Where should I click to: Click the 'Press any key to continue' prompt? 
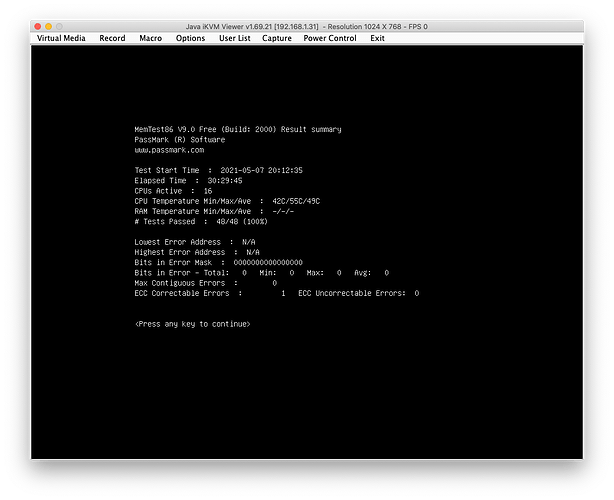pos(193,324)
